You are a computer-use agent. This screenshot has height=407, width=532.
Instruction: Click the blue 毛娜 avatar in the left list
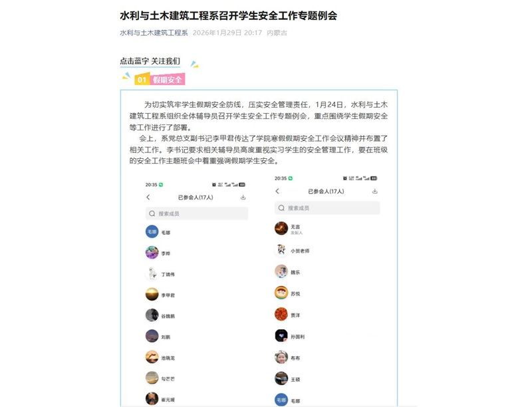click(x=152, y=231)
